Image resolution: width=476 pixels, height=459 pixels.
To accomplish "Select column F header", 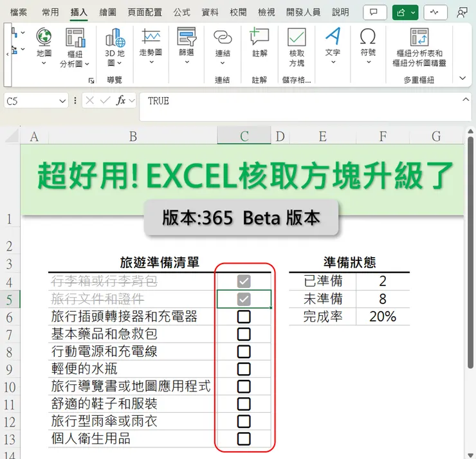I will coord(383,136).
